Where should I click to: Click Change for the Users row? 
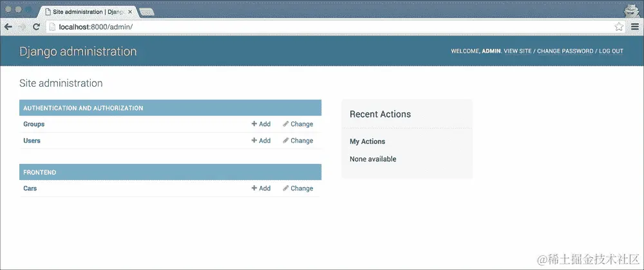click(x=298, y=141)
